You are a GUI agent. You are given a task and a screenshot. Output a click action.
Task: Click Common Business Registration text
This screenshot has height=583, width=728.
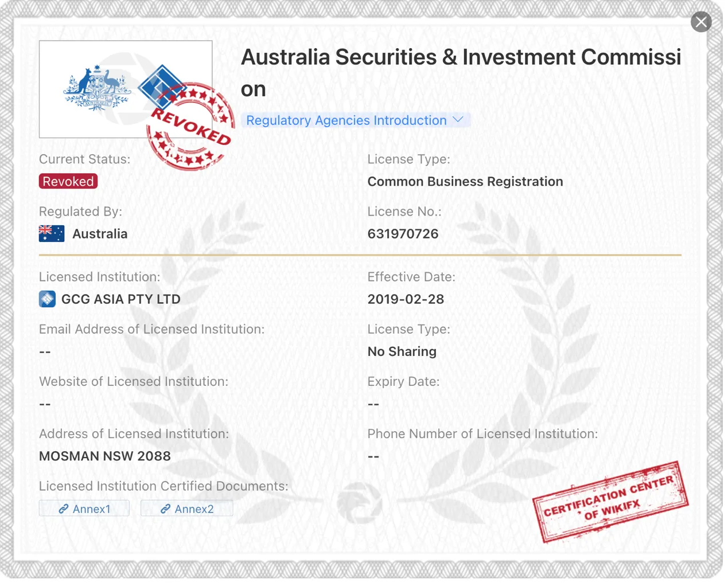pos(465,182)
